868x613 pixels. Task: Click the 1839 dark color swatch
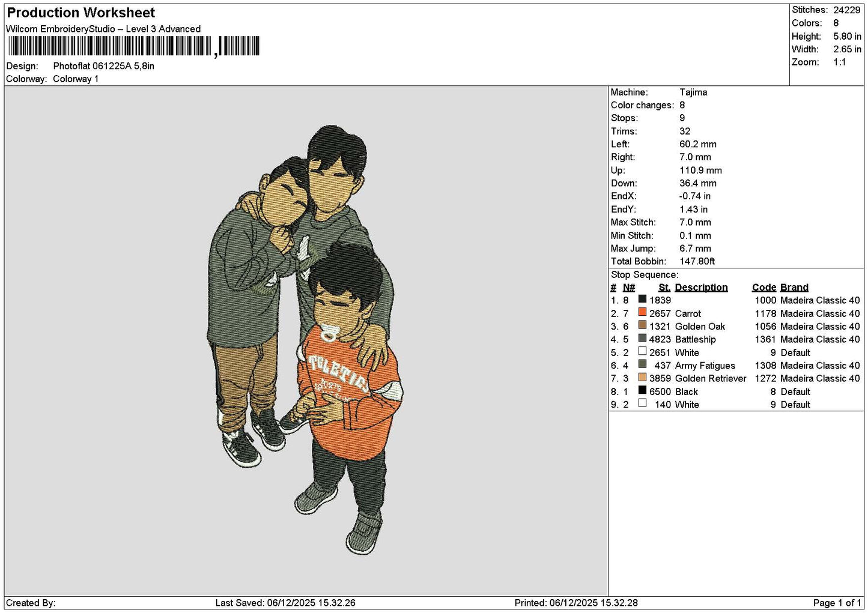point(642,299)
